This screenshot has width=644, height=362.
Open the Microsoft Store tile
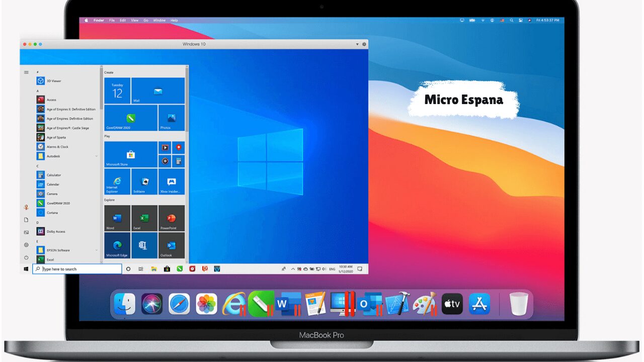click(x=131, y=154)
